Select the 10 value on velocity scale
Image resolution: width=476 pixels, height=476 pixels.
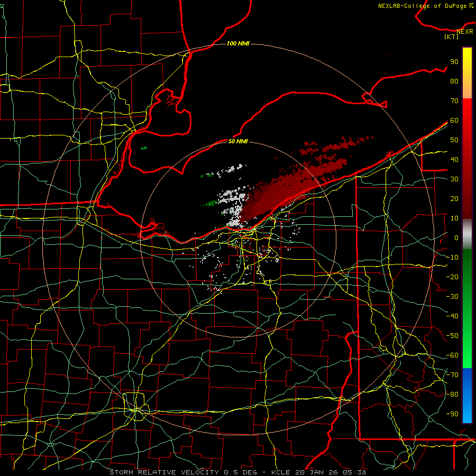coord(454,218)
